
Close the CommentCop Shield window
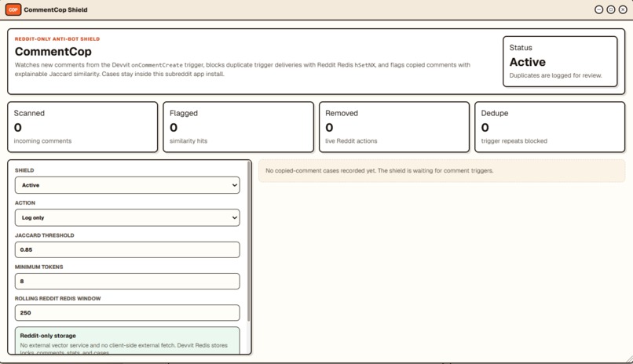623,9
